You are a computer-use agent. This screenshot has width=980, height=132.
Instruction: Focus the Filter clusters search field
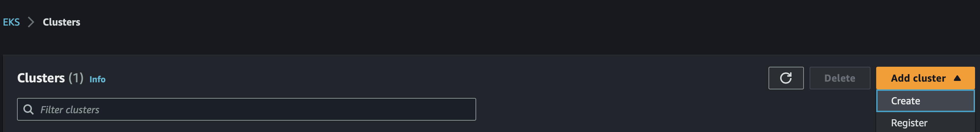coord(246,110)
